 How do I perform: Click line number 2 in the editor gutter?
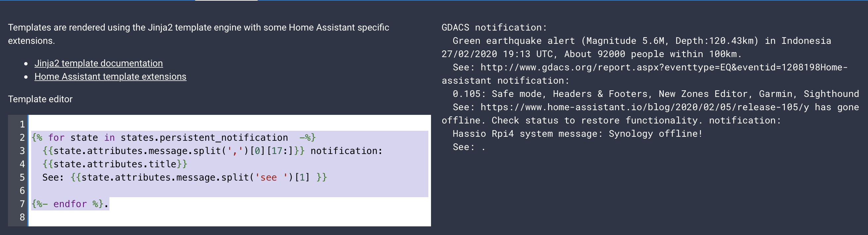click(x=22, y=137)
